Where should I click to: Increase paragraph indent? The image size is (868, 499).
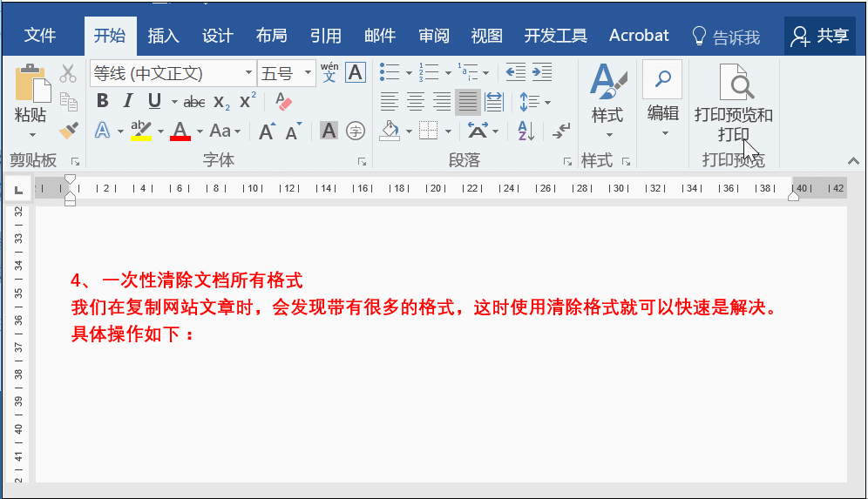[542, 72]
